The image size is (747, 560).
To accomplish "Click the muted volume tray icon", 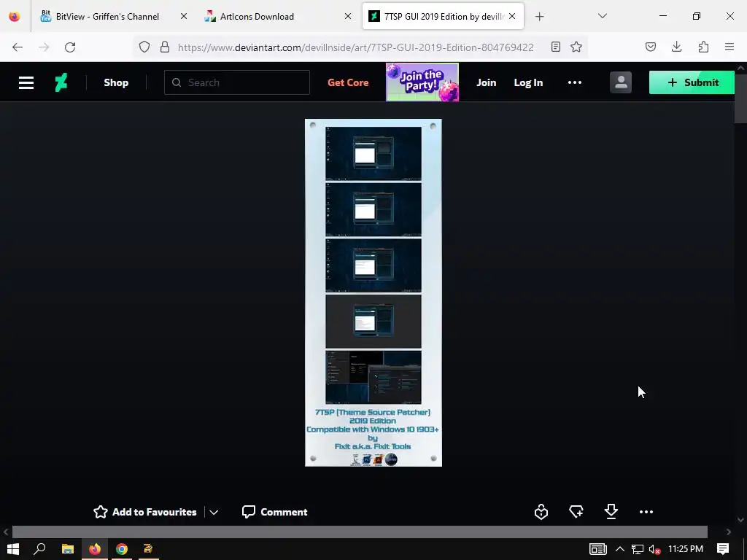I will click(654, 549).
